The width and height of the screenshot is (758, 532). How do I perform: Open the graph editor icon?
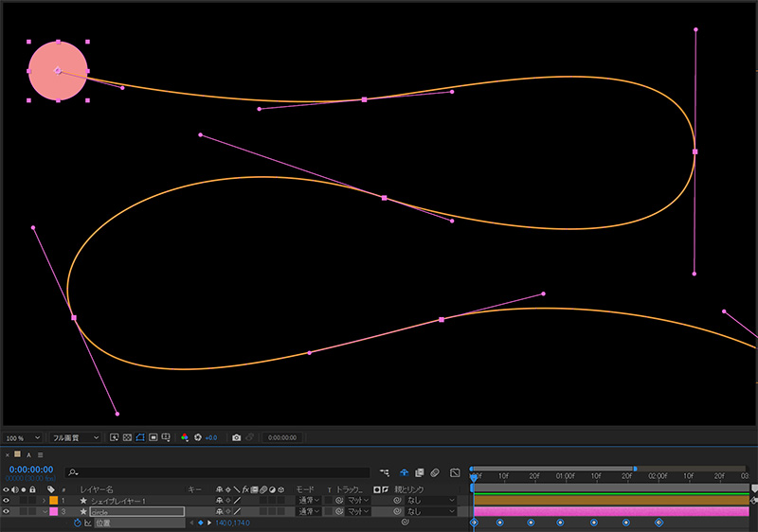455,471
